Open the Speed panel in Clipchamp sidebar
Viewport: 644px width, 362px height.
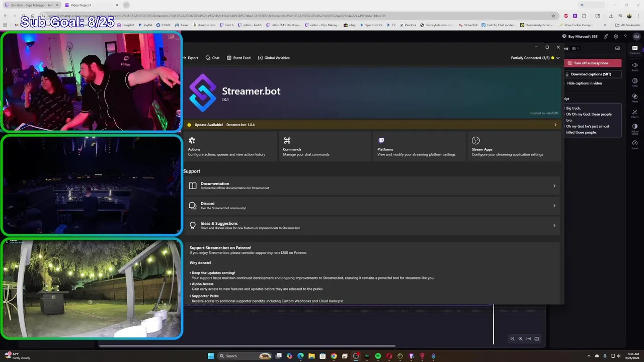click(635, 145)
